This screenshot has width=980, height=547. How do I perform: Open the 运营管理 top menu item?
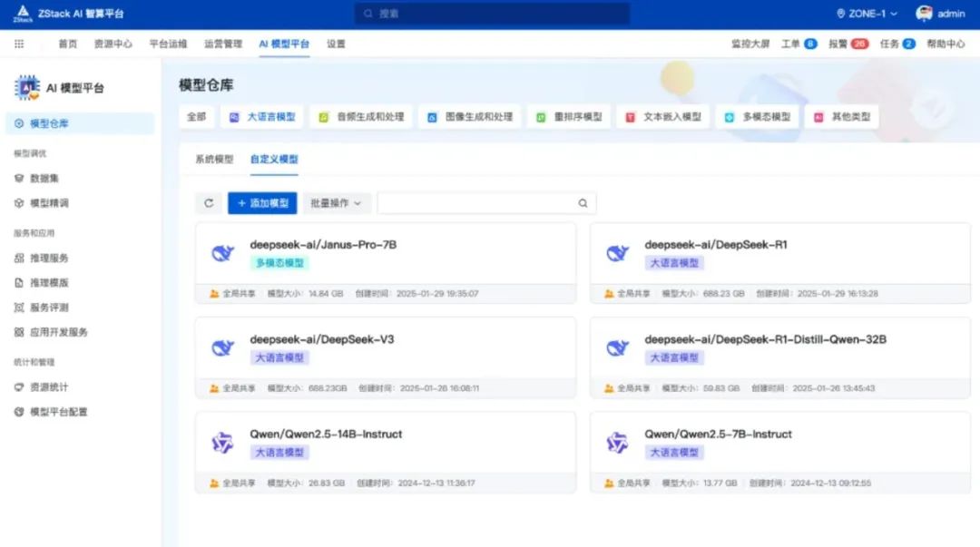pos(223,44)
